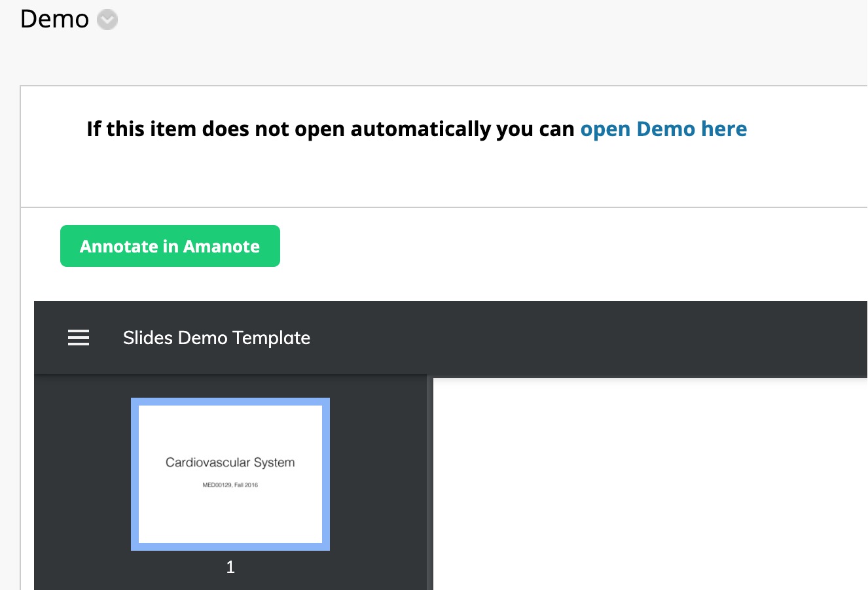Image resolution: width=868 pixels, height=590 pixels.
Task: Click blank area right of Annotate button
Action: point(524,247)
